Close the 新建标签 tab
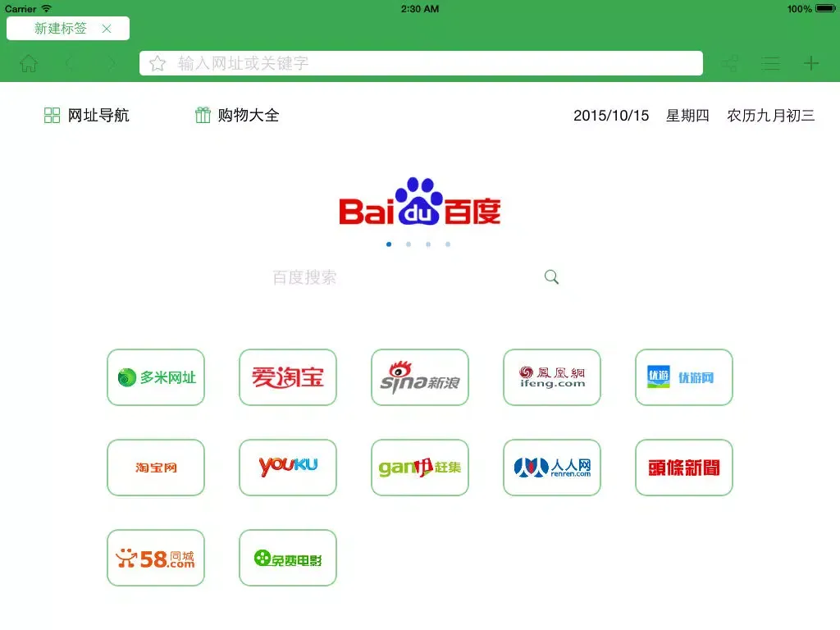Viewport: 840px width, 630px height. point(107,29)
